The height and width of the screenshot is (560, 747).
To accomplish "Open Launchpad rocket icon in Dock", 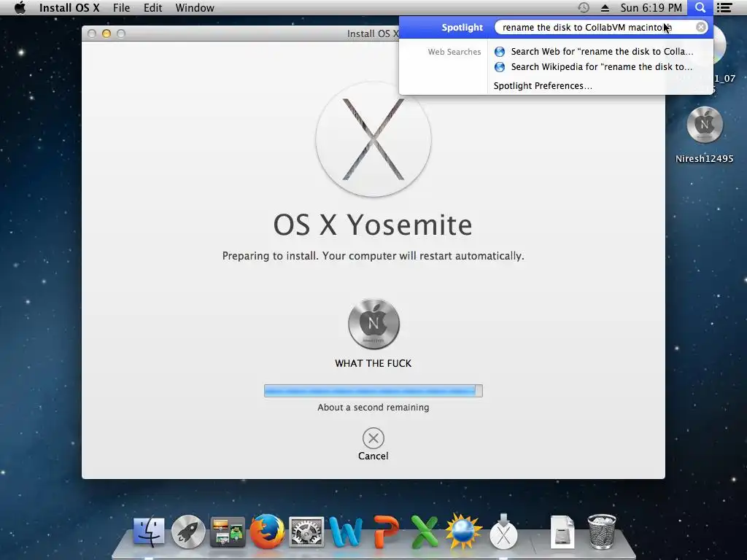I will pos(188,532).
